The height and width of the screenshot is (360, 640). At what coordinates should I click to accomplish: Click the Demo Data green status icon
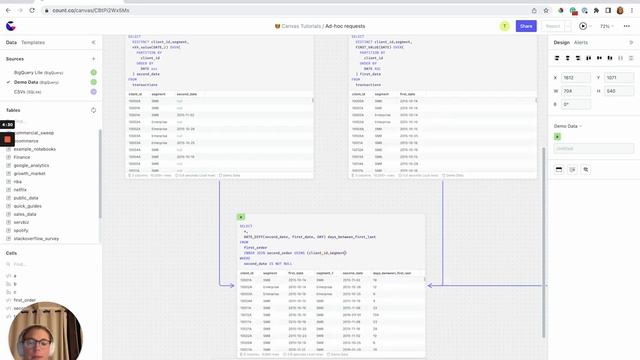(93, 82)
